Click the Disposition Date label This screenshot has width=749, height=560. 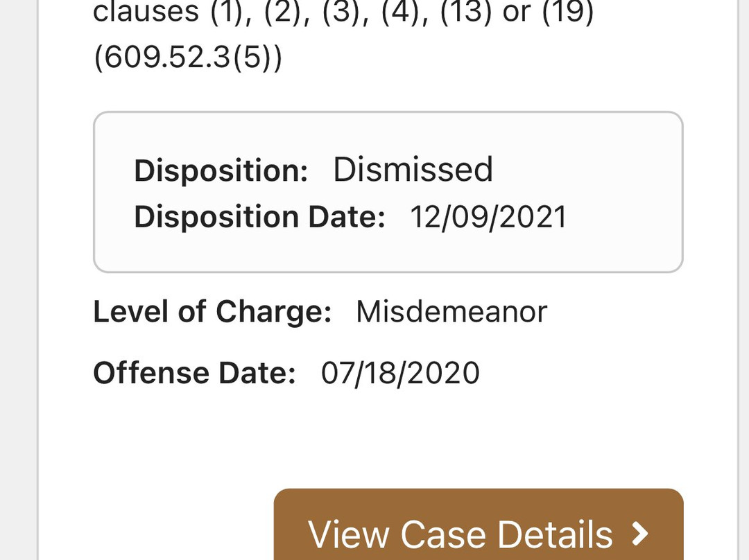tap(259, 217)
